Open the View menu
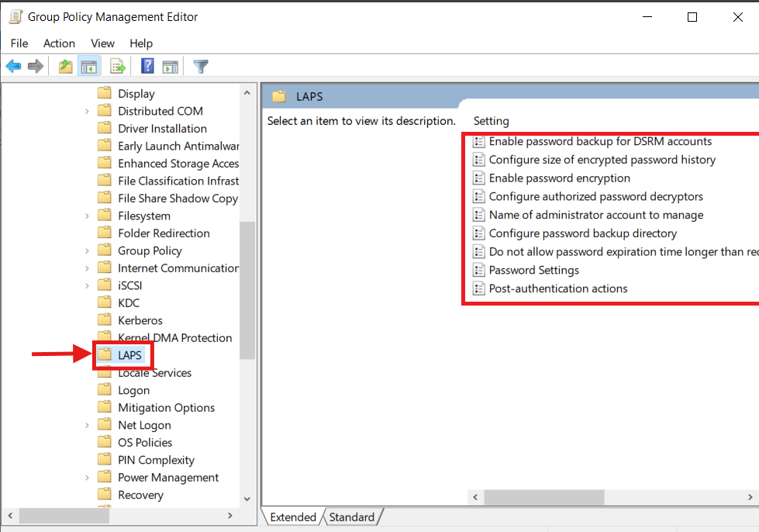 pos(102,43)
